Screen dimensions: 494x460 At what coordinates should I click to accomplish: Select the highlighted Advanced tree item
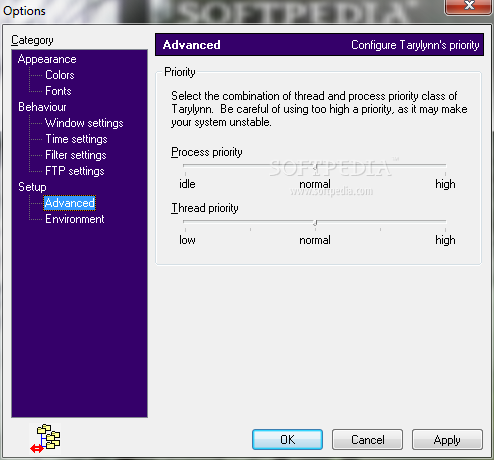coord(70,203)
